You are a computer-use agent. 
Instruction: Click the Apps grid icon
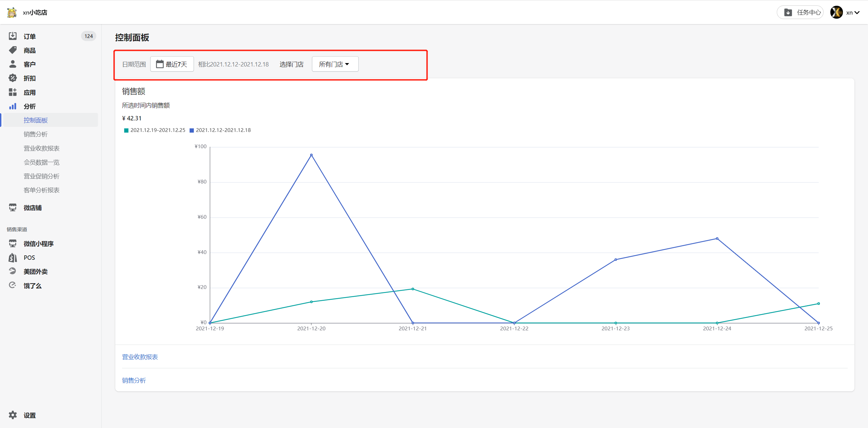[13, 92]
